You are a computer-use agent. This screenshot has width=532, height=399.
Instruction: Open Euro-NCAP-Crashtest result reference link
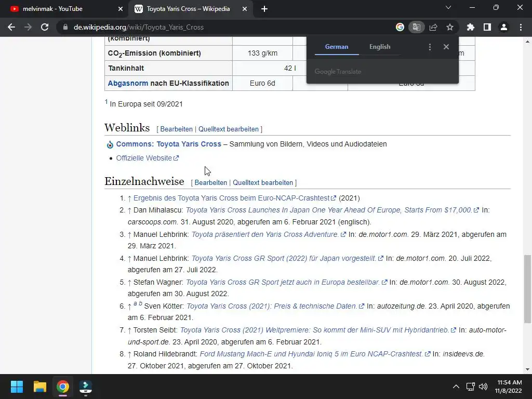[234, 198]
